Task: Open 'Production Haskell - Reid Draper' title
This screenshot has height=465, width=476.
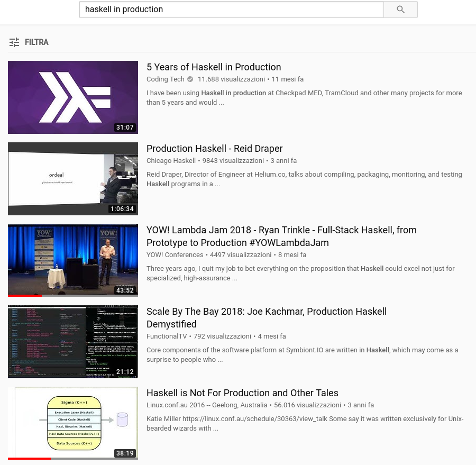Action: point(215,149)
